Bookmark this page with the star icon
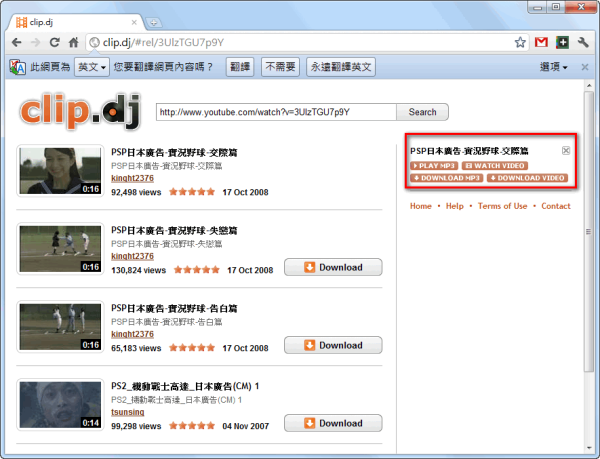600x459 pixels. point(520,42)
